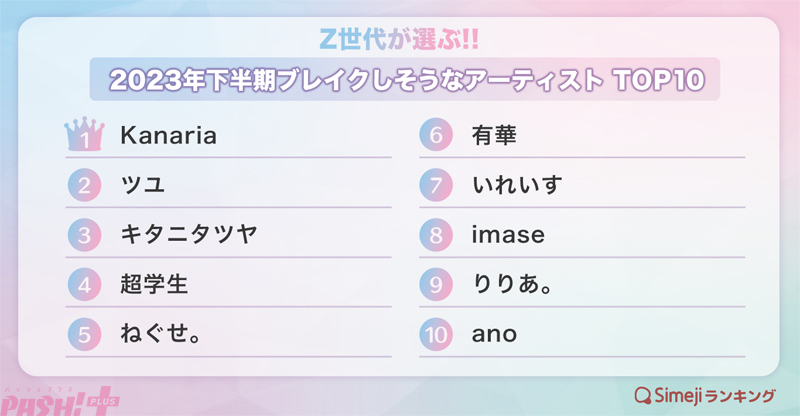The width and height of the screenshot is (800, 416).
Task: Click the number 5 rank badge
Action: pos(86,333)
